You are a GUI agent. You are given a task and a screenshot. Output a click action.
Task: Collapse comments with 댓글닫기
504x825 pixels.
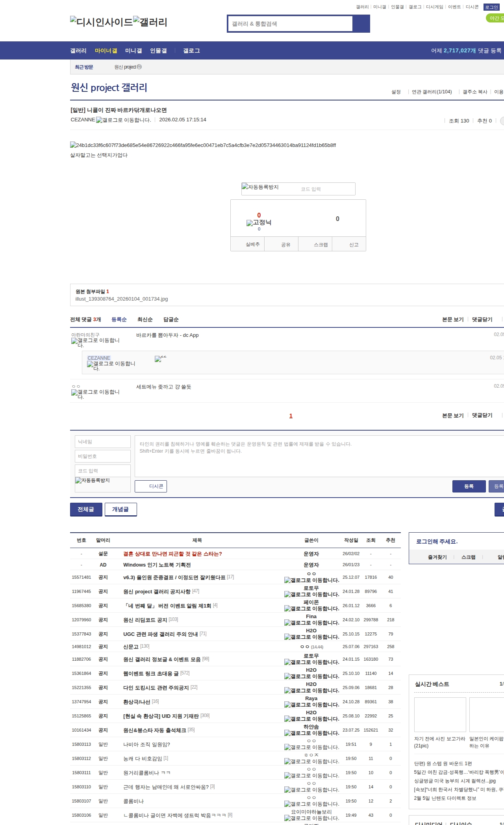pyautogui.click(x=482, y=320)
